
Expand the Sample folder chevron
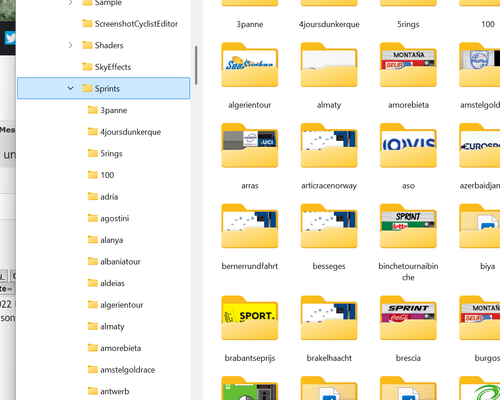coord(70,3)
